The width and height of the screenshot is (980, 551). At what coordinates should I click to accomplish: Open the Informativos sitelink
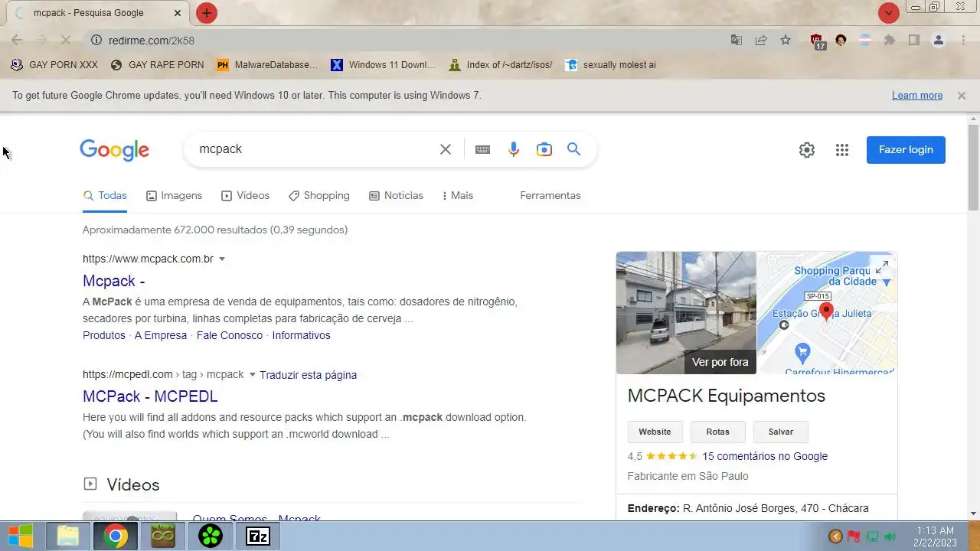[x=302, y=335]
